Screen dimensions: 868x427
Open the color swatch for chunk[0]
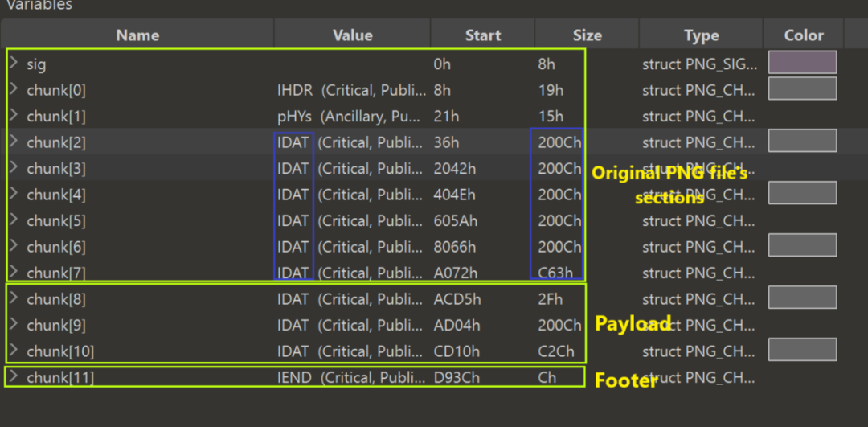click(802, 88)
